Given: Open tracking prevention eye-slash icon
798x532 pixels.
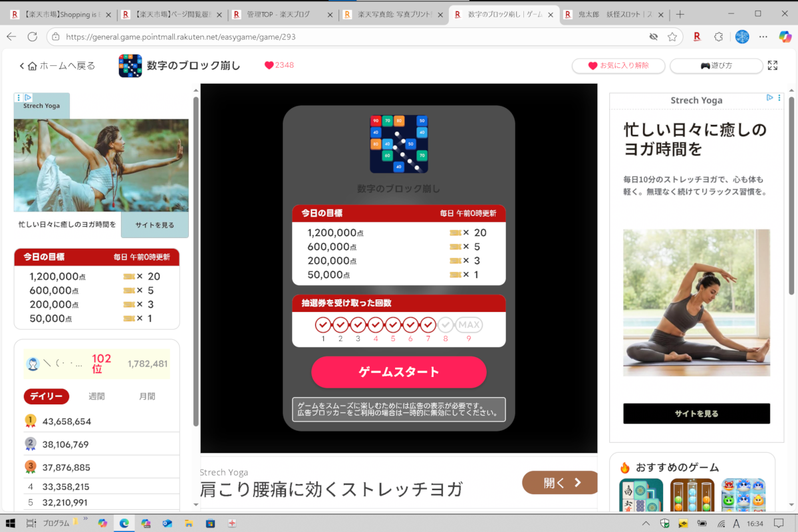Looking at the screenshot, I should click(x=654, y=37).
